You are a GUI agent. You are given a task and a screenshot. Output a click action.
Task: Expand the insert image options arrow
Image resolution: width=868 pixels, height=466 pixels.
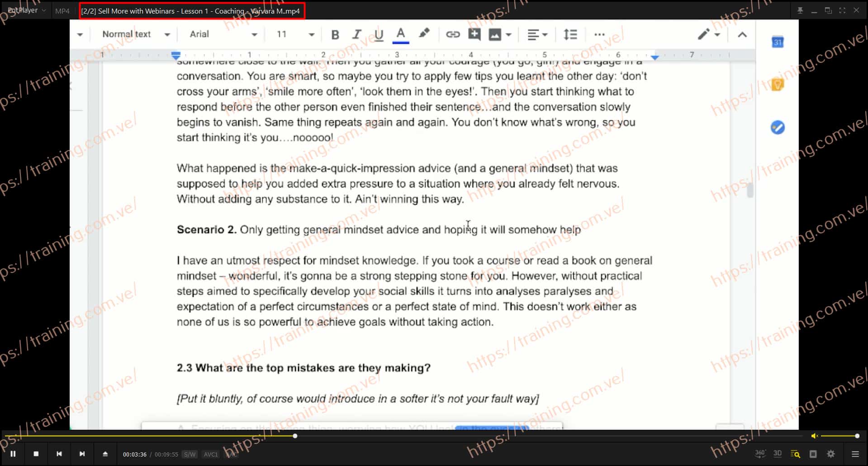click(x=509, y=34)
